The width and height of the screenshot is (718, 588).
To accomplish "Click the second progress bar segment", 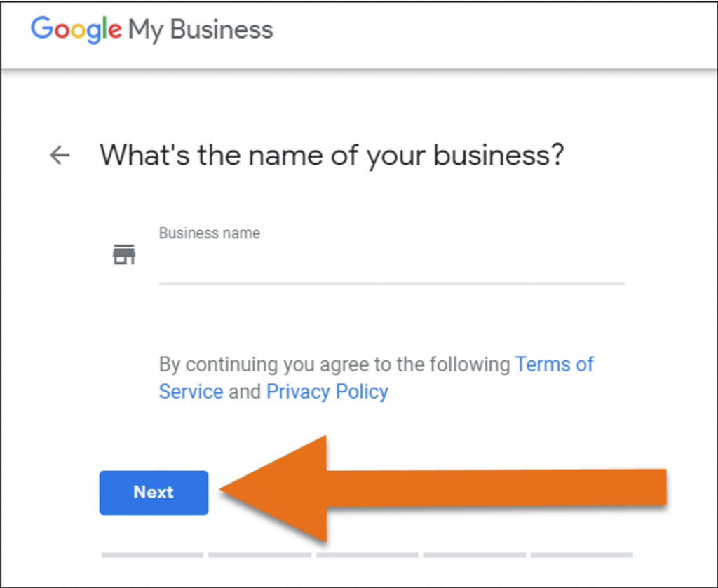I will coord(259,555).
